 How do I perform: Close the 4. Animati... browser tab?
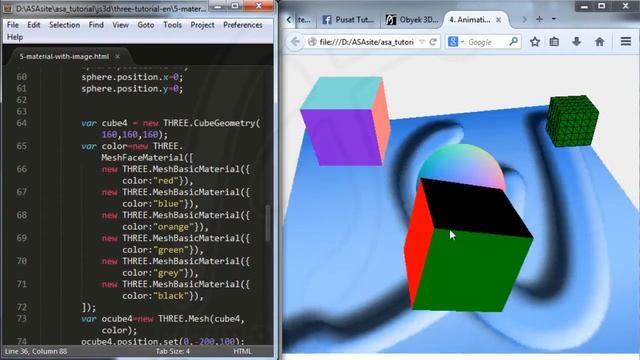pyautogui.click(x=498, y=20)
